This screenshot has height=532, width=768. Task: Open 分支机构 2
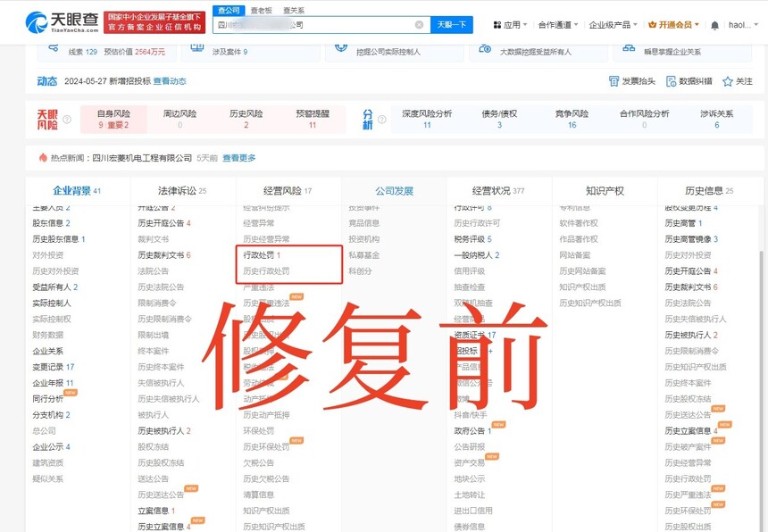coord(52,415)
